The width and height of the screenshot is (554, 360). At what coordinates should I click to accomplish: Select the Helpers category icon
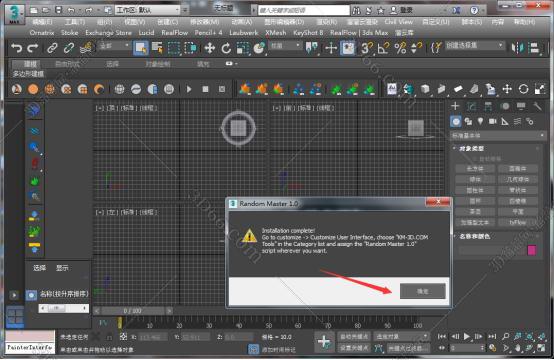(x=505, y=122)
